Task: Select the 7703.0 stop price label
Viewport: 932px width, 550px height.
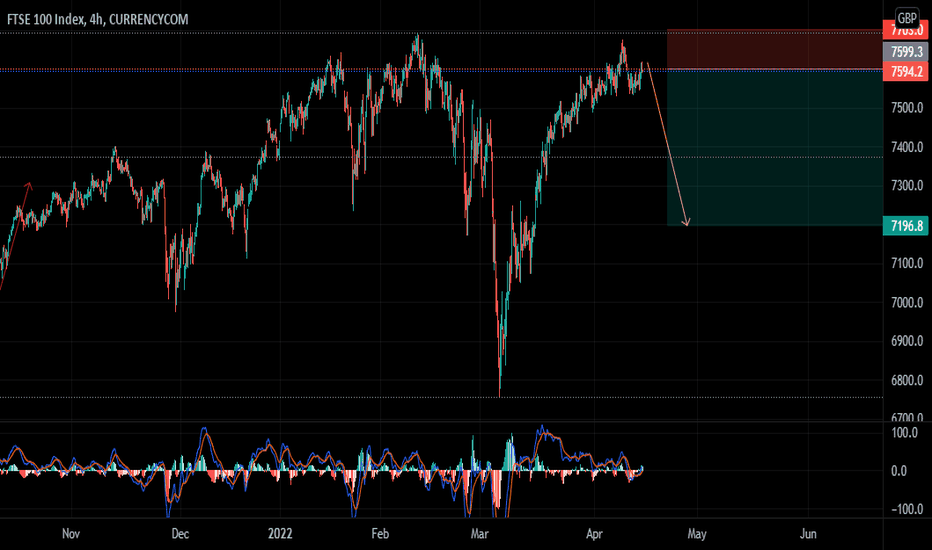Action: [x=905, y=30]
